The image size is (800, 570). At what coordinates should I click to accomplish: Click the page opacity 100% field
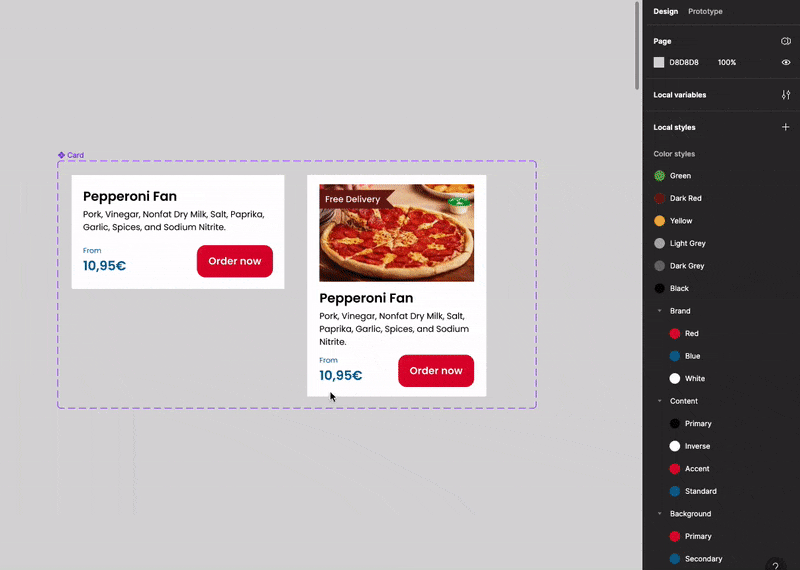[727, 62]
